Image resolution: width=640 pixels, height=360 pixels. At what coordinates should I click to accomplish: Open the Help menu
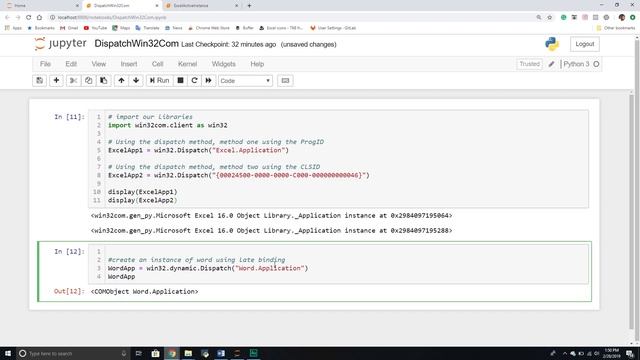257,64
